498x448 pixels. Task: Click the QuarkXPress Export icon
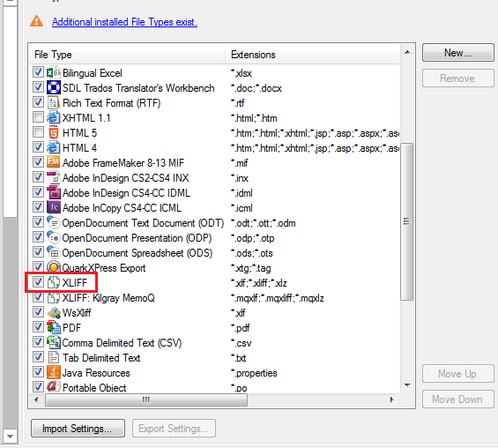[54, 267]
